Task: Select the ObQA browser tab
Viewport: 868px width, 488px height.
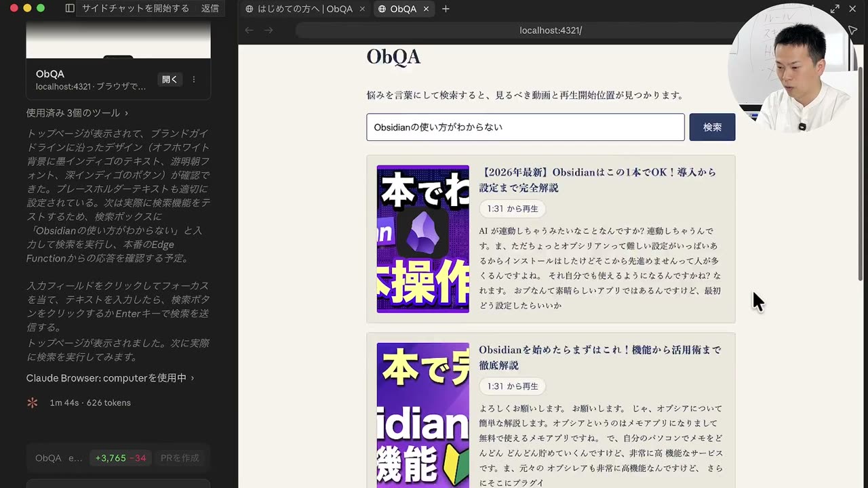Action: click(404, 9)
